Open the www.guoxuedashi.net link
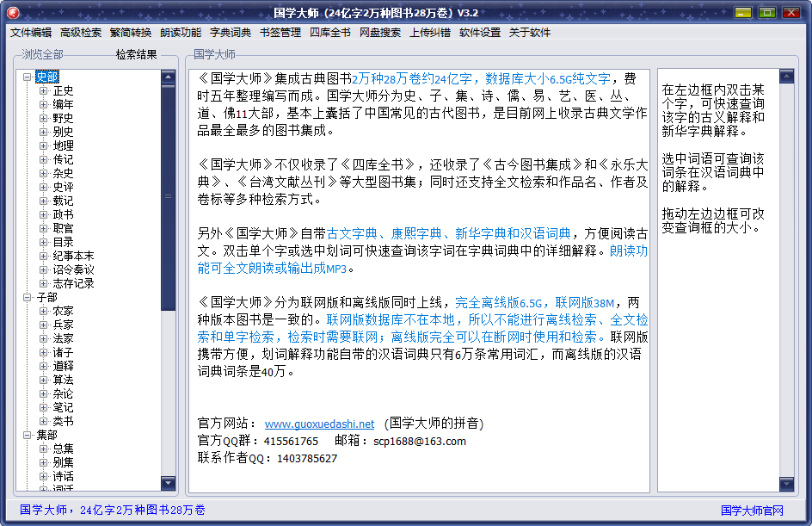Viewport: 812px width, 526px height. pos(319,424)
